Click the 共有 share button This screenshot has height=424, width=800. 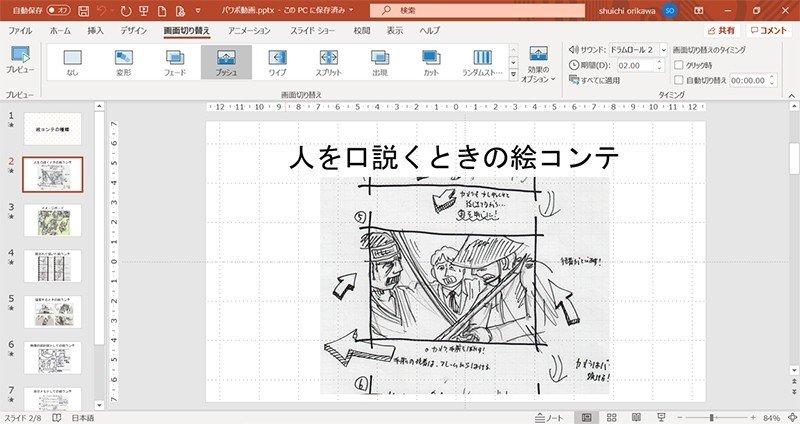pos(721,31)
